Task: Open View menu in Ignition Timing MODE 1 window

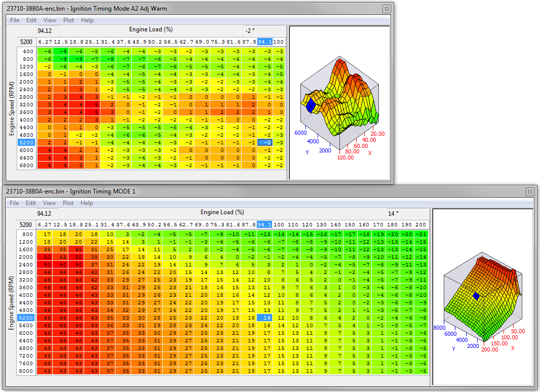Action: (50, 203)
